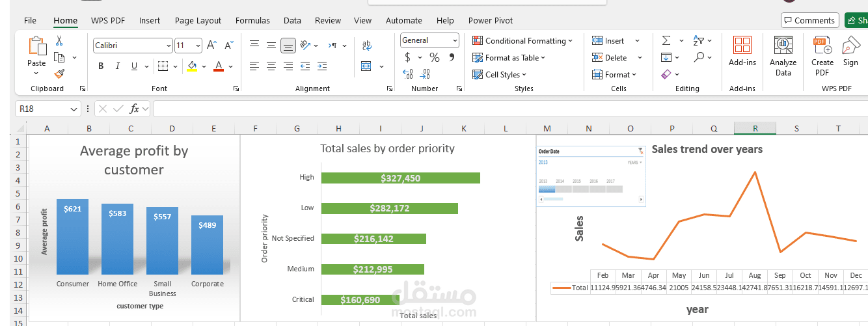Click the Comments button
This screenshot has width=868, height=326.
click(809, 20)
